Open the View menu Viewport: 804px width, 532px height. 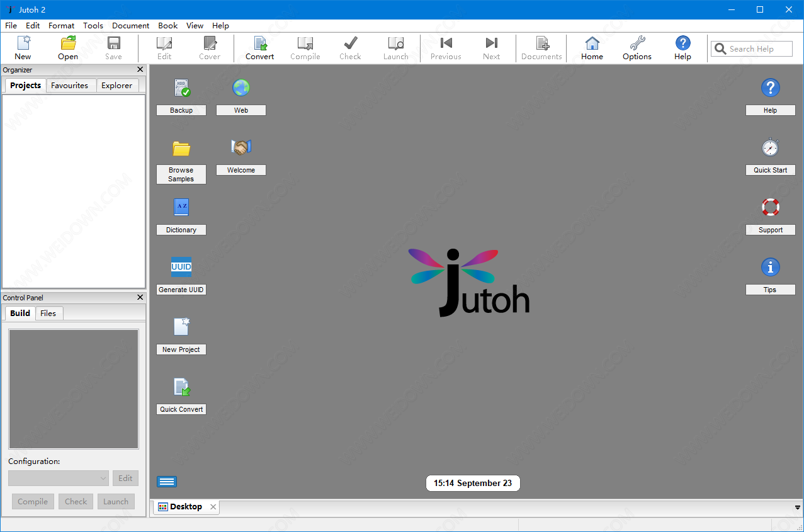pos(195,26)
